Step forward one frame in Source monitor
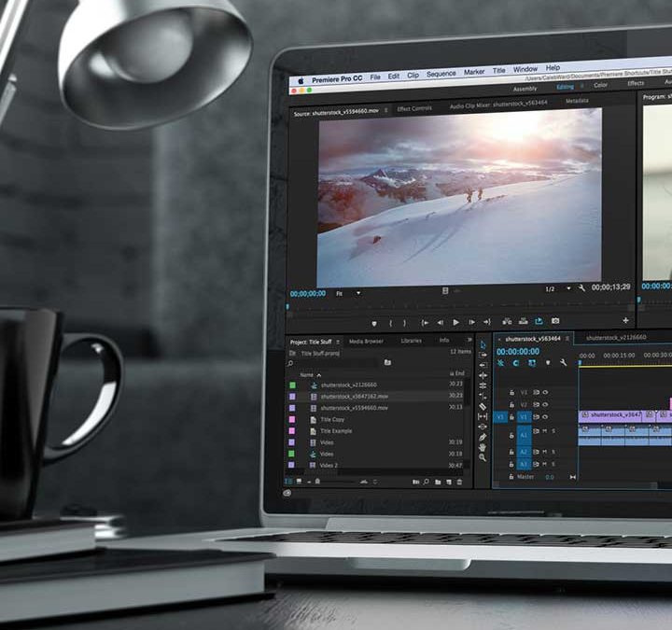Screen dimensions: 672x630 472,322
